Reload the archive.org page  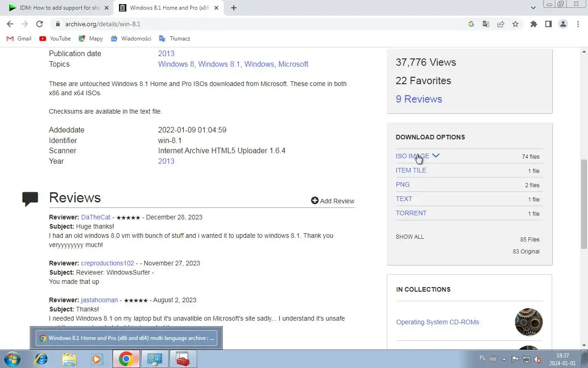pos(40,24)
